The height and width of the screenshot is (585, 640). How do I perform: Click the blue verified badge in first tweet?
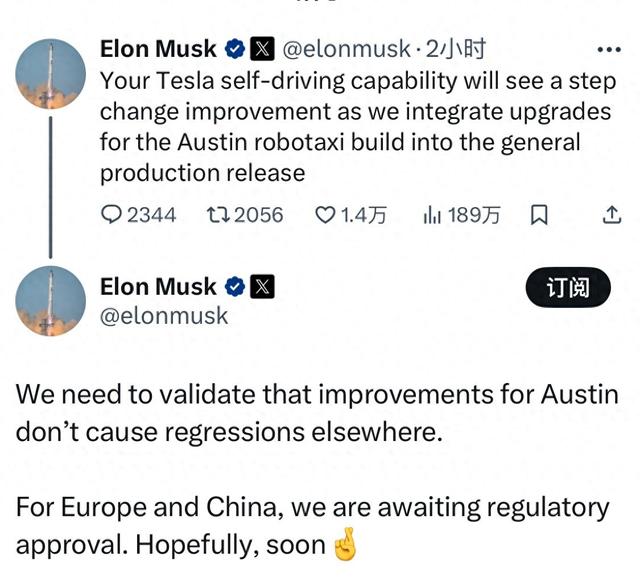235,49
